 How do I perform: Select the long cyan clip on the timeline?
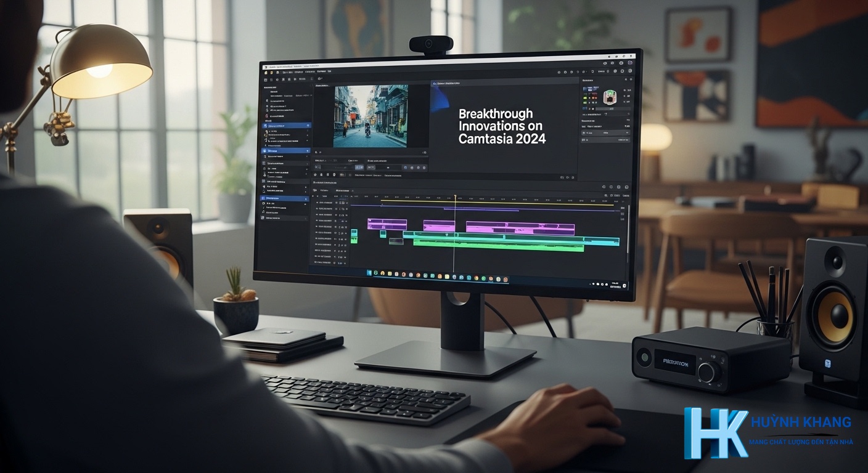(x=511, y=238)
